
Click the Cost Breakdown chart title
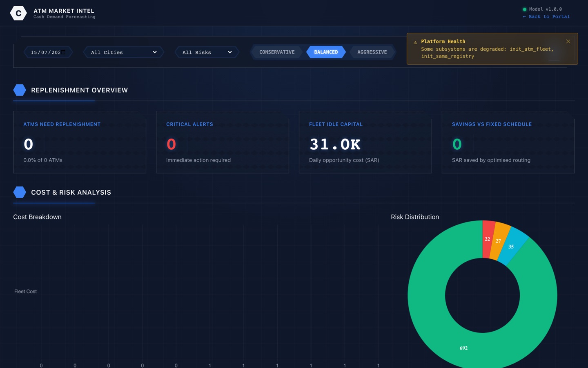click(x=37, y=217)
